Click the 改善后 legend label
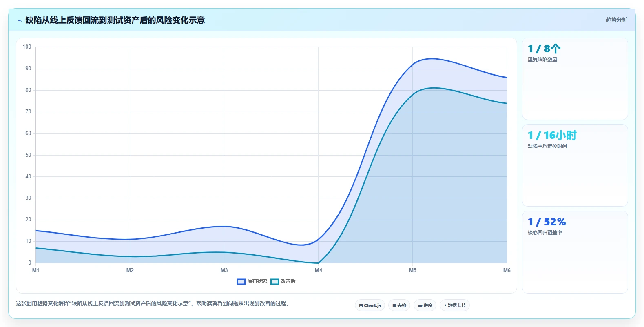Screen dimensions: 644x327 tap(288, 281)
